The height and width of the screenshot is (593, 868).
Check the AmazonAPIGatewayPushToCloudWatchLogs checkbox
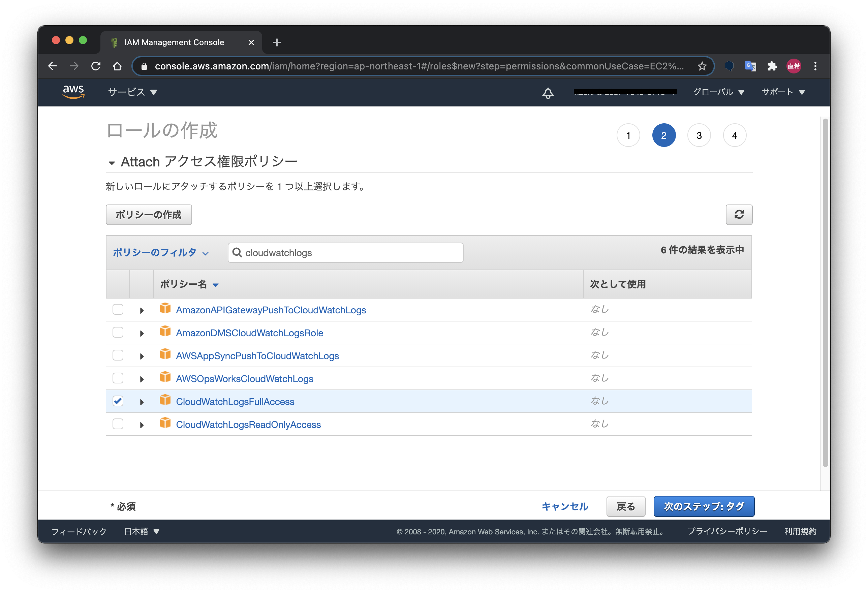pos(118,309)
